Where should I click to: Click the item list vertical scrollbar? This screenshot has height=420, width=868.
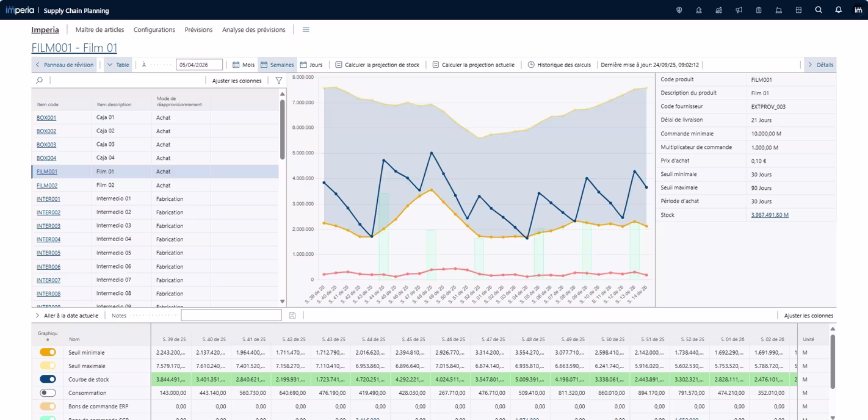[x=282, y=128]
